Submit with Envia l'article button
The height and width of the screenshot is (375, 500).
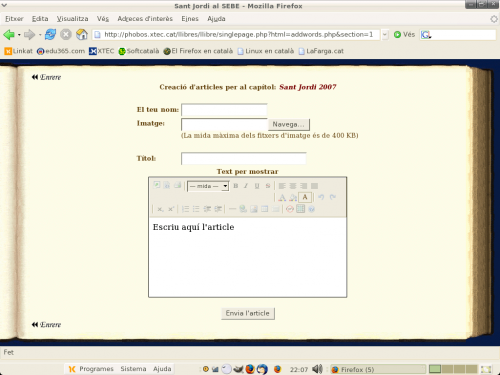(x=248, y=313)
